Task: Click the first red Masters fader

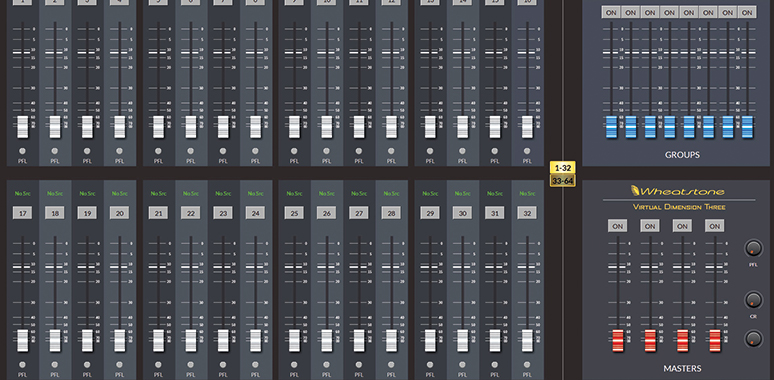Action: click(617, 340)
